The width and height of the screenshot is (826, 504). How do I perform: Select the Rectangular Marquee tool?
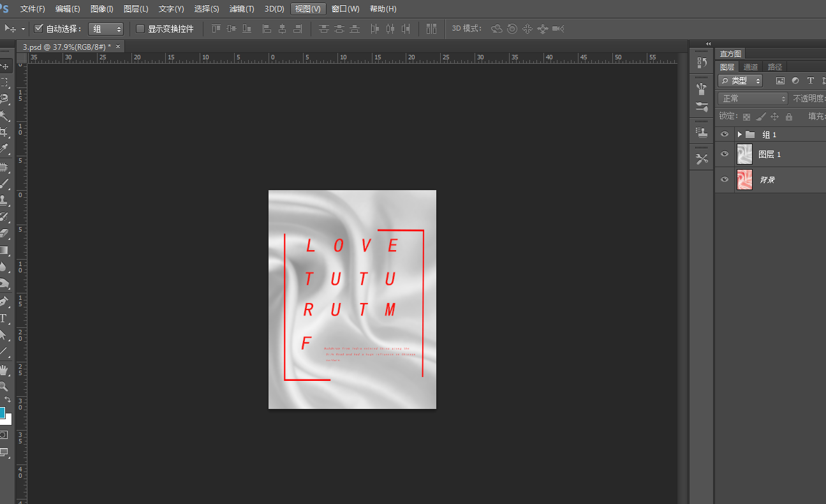click(4, 82)
